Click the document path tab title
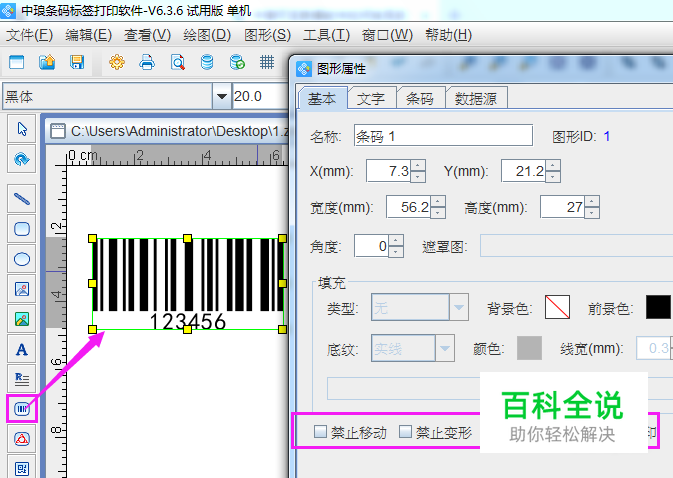The width and height of the screenshot is (673, 478). 179,131
